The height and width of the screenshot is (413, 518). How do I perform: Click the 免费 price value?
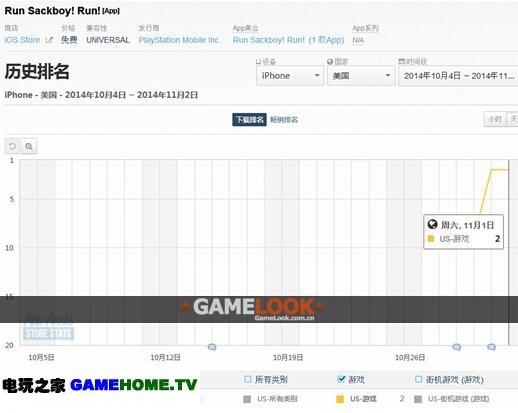pyautogui.click(x=69, y=40)
